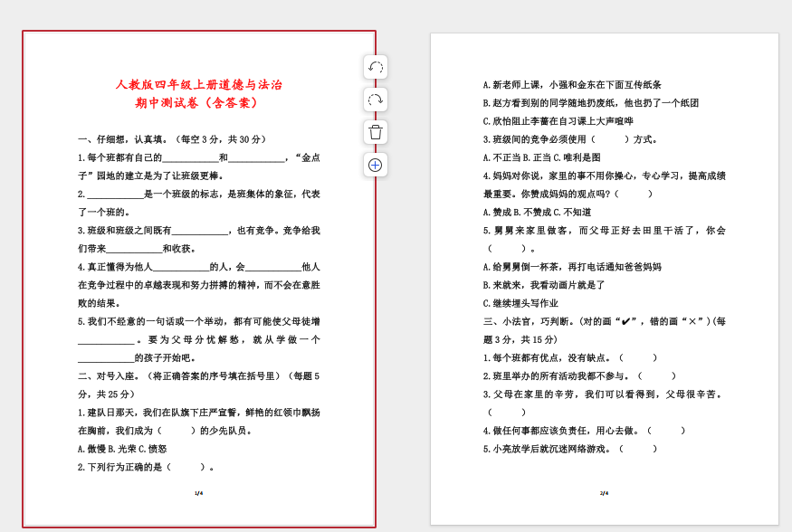This screenshot has height=532, width=792.
Task: Click the red title 人教版四年级上册道德与法治
Action: [199, 85]
